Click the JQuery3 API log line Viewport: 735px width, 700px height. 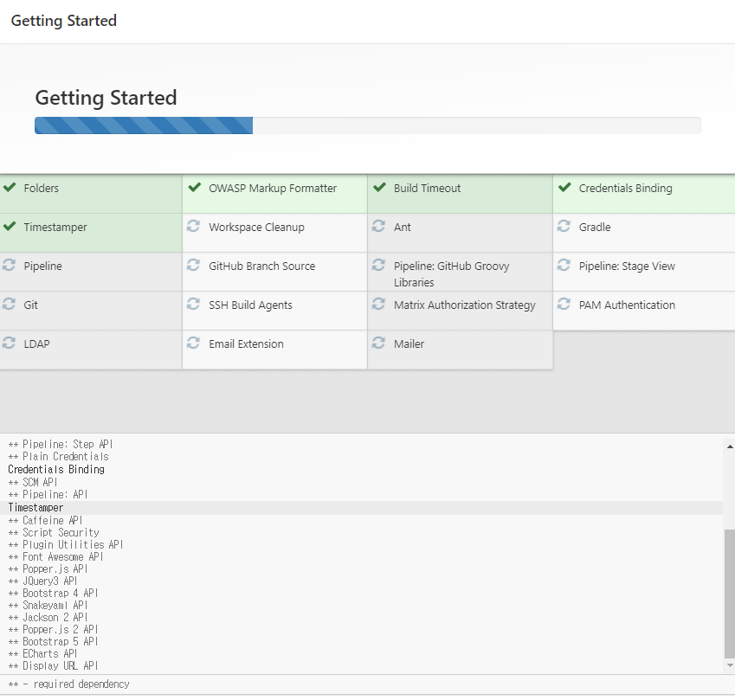(42, 581)
